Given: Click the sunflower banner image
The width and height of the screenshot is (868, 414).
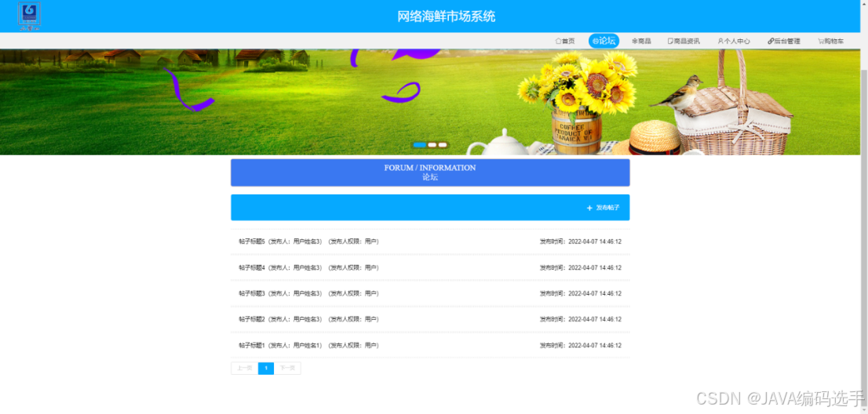Looking at the screenshot, I should tap(430, 102).
